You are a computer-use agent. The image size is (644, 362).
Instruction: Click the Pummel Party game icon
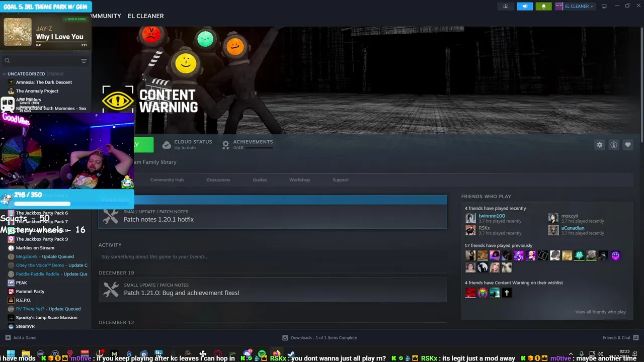(x=11, y=292)
